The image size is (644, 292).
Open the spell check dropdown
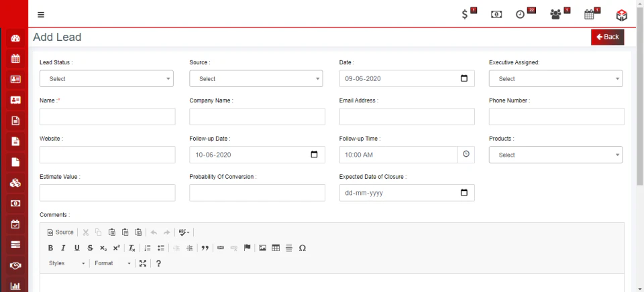[x=184, y=232]
